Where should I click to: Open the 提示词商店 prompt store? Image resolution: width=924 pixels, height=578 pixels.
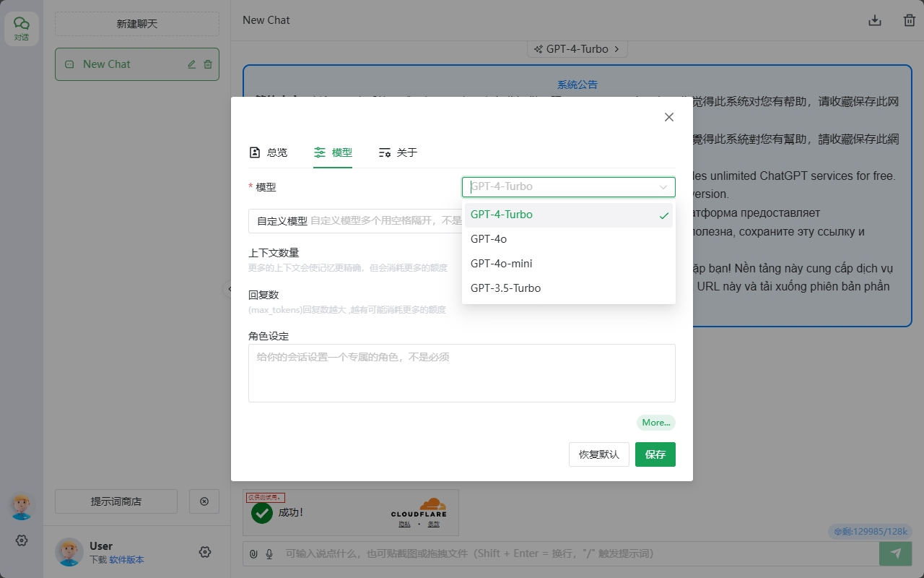tap(116, 501)
